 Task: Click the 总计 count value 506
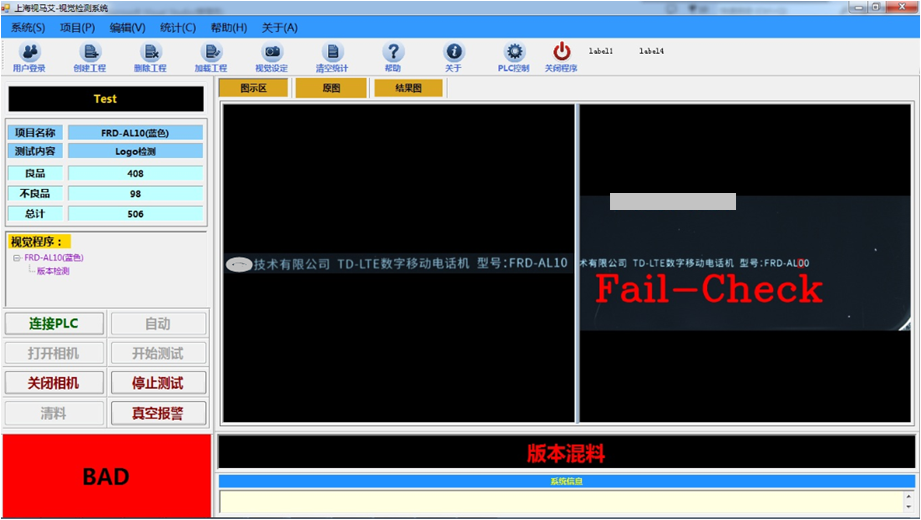pyautogui.click(x=135, y=214)
